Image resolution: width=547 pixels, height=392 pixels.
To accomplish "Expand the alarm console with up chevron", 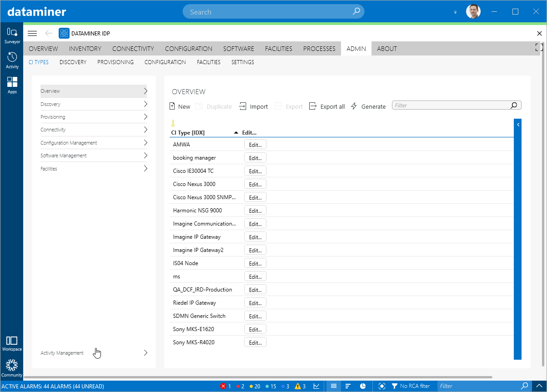I will coord(539,386).
